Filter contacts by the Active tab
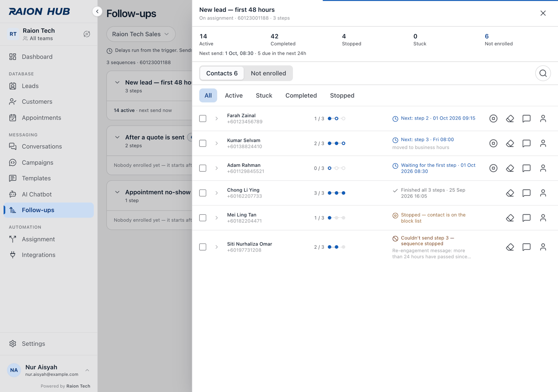The image size is (558, 392). (x=234, y=95)
